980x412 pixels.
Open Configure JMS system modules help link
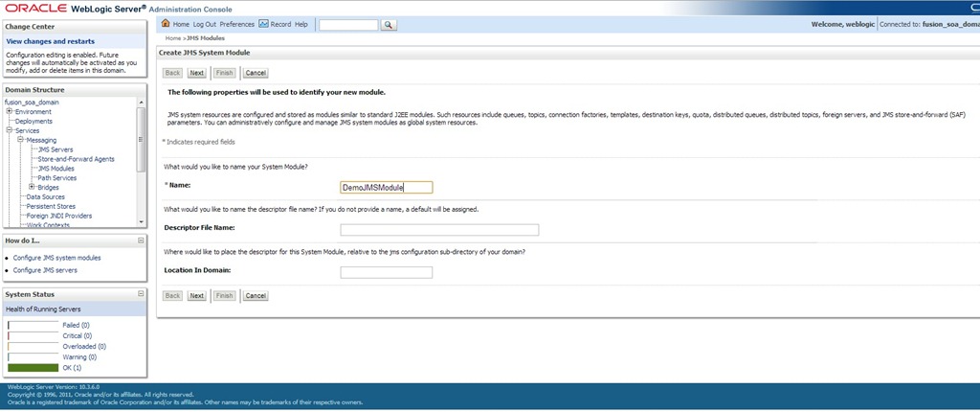(56, 258)
